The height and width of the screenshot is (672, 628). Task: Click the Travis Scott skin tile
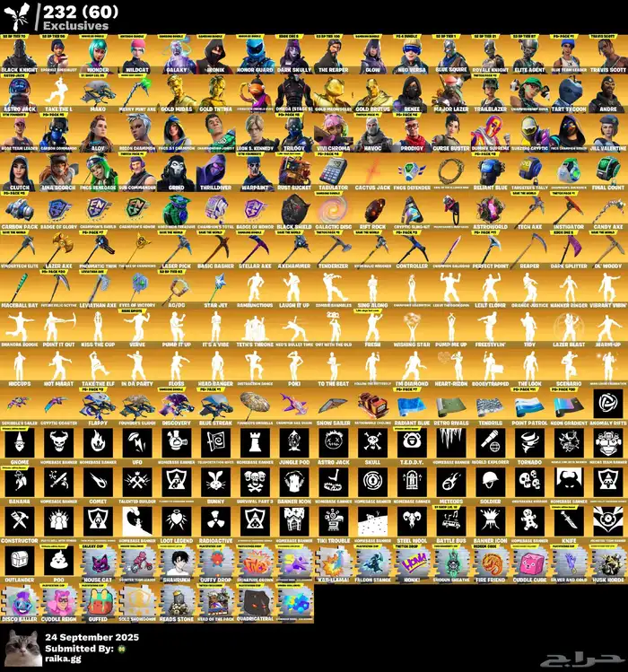tap(607, 54)
